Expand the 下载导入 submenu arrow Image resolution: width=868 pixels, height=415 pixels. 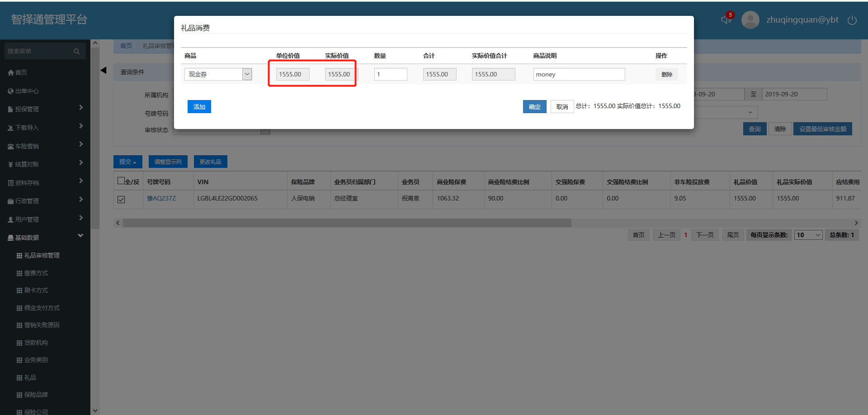click(81, 126)
